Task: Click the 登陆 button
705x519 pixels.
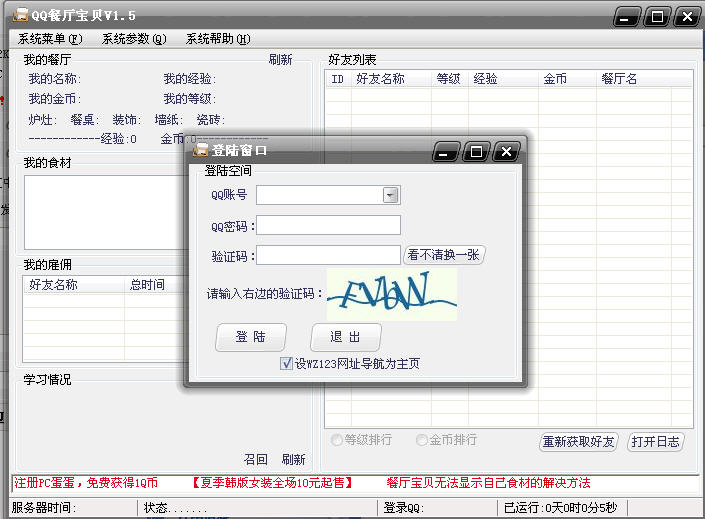Action: [x=251, y=337]
